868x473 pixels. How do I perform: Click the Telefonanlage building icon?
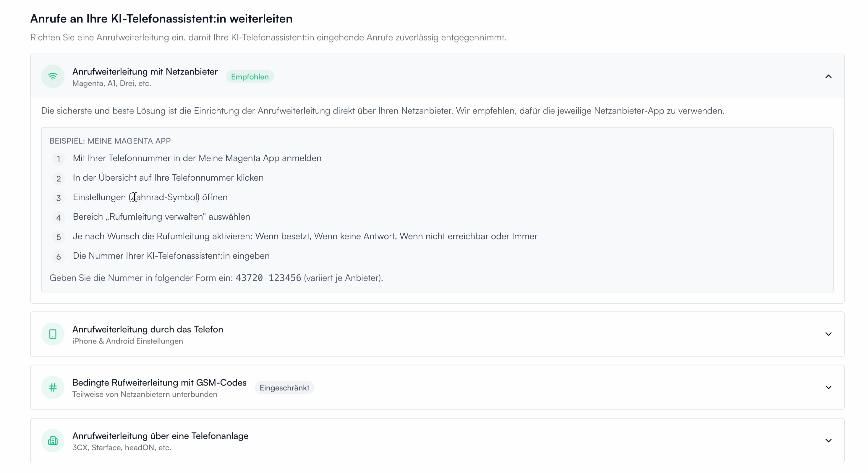click(x=53, y=441)
